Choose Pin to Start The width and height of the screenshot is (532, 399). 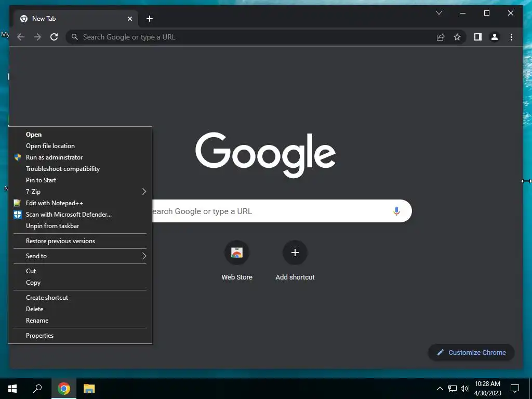pyautogui.click(x=80, y=180)
